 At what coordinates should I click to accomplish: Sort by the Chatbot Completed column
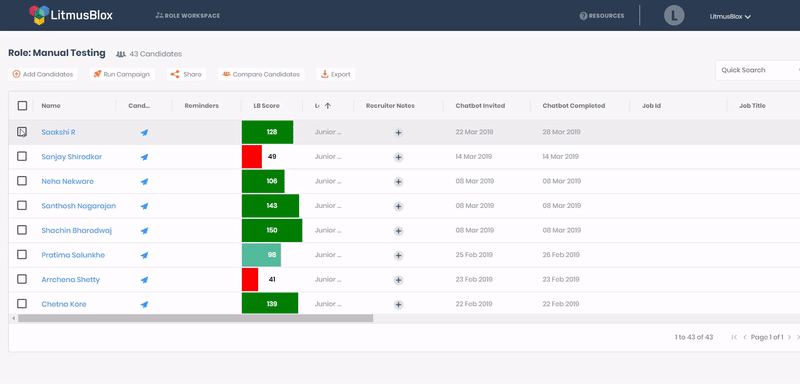click(x=573, y=106)
